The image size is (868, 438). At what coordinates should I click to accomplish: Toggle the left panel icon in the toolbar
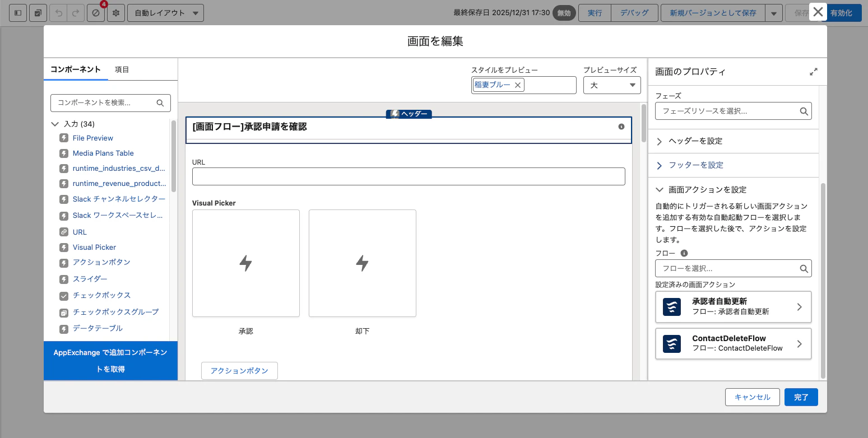click(17, 12)
